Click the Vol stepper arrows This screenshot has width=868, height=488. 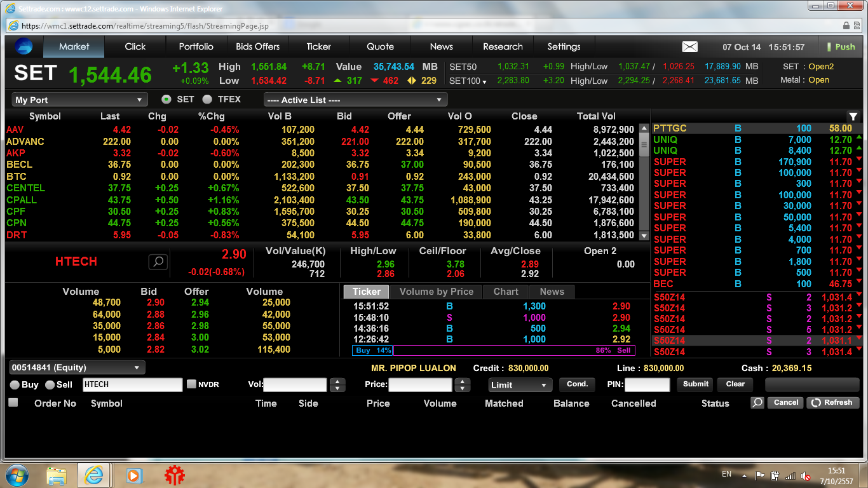pos(338,385)
